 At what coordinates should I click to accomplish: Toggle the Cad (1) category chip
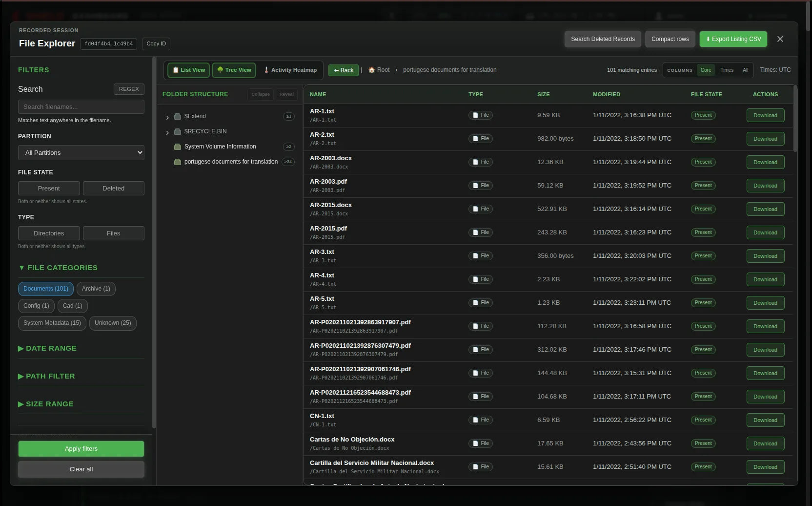coord(73,306)
